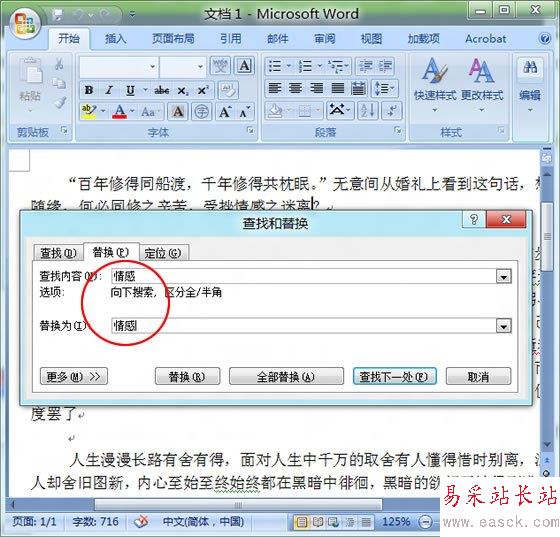Justify the paragraph text
This screenshot has height=537, width=560.
click(x=338, y=88)
